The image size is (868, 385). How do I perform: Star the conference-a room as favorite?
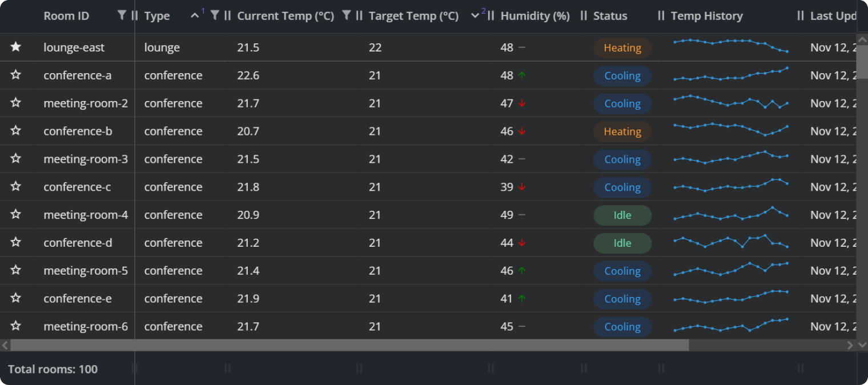pos(16,75)
